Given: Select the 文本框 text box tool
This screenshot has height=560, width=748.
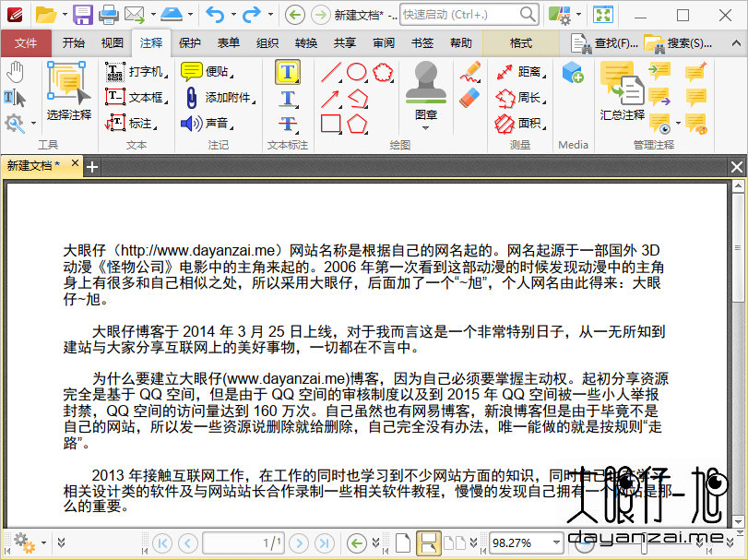Looking at the screenshot, I should tap(136, 97).
